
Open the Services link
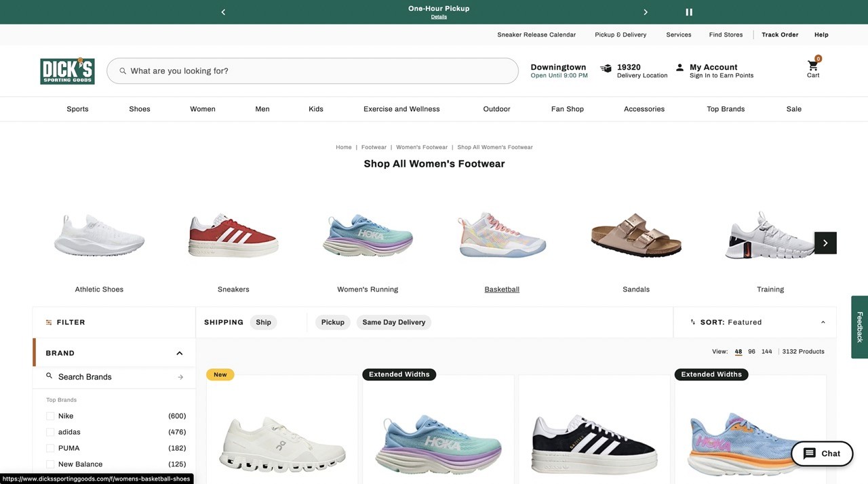coord(679,35)
